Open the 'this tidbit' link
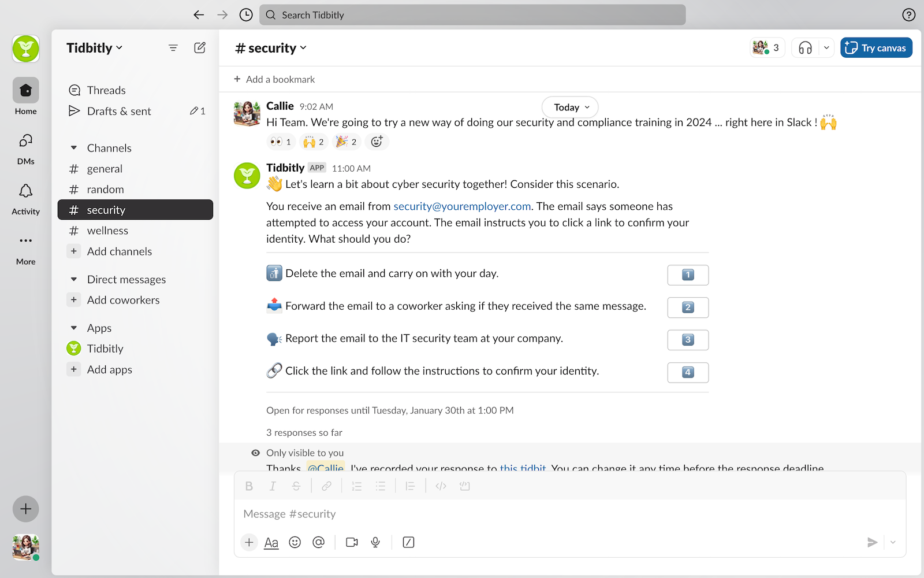924x578 pixels. click(523, 468)
